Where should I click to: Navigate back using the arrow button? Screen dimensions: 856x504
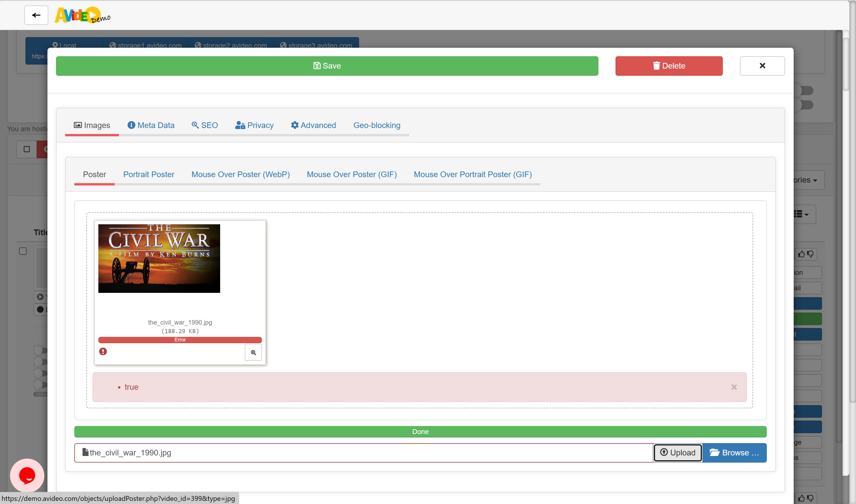[36, 15]
